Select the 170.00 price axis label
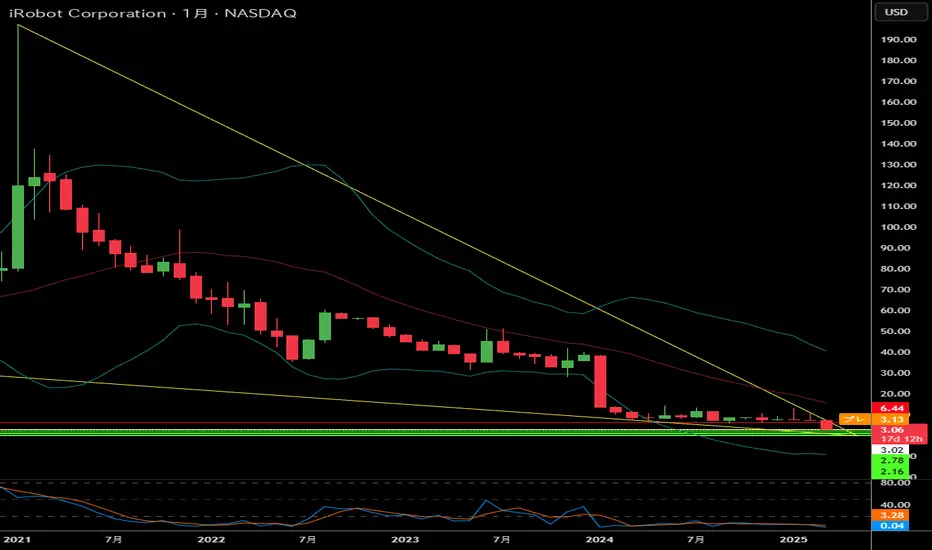 (898, 81)
